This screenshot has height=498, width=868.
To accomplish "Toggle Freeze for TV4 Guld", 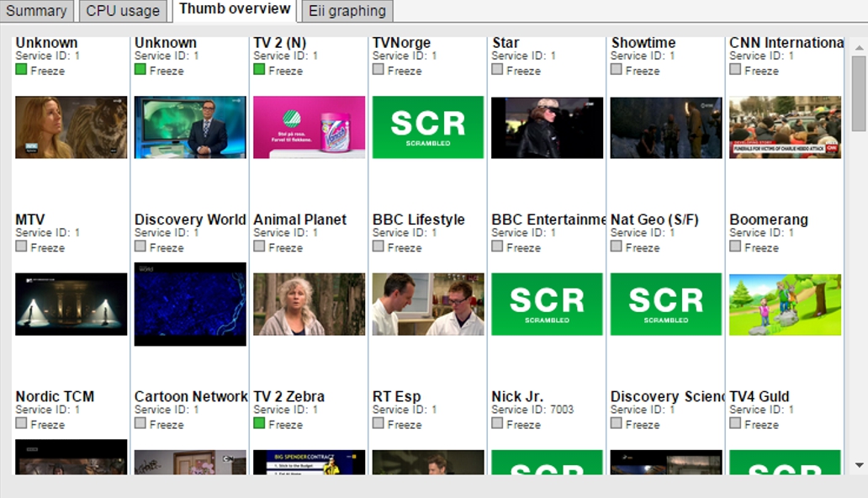I will [735, 423].
